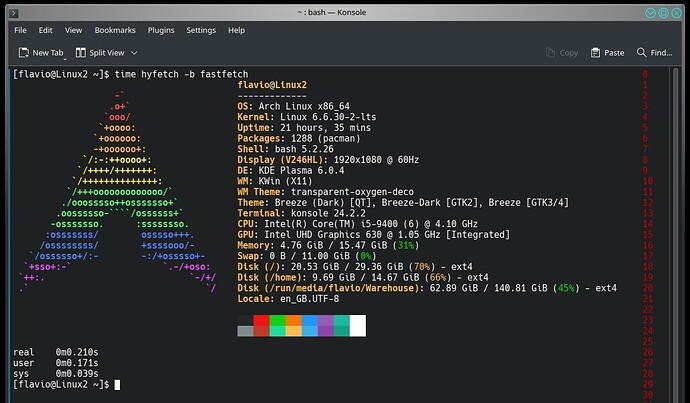This screenshot has width=690, height=403.
Task: Click the terminal vertical scrollbar
Action: pos(675,235)
